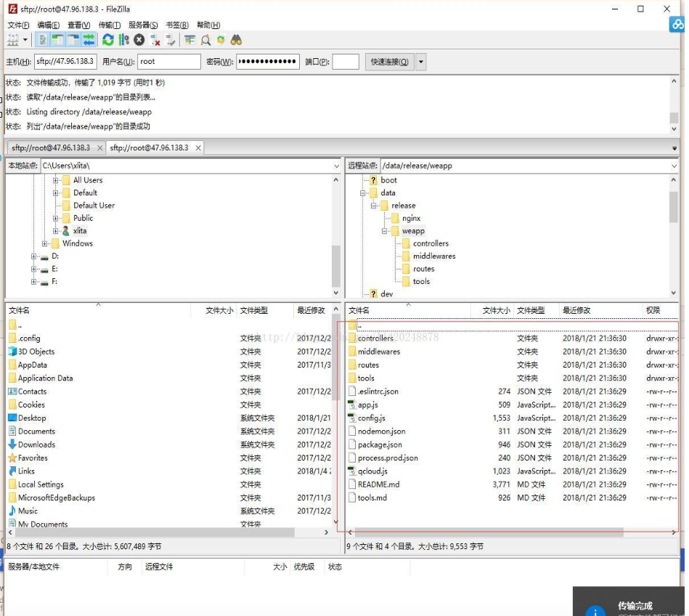Click the Downloads arrow icon
The width and height of the screenshot is (689, 616).
(12, 445)
